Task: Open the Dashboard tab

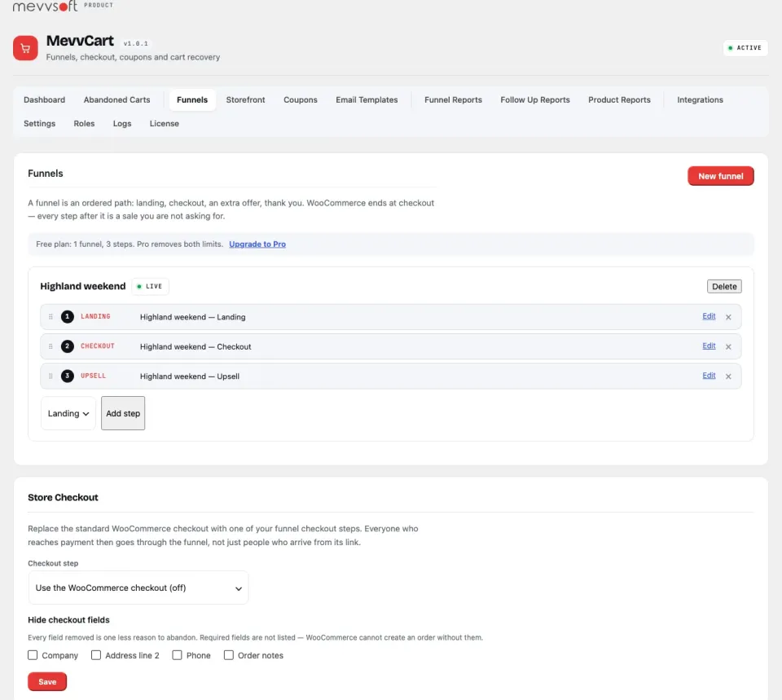Action: point(44,99)
